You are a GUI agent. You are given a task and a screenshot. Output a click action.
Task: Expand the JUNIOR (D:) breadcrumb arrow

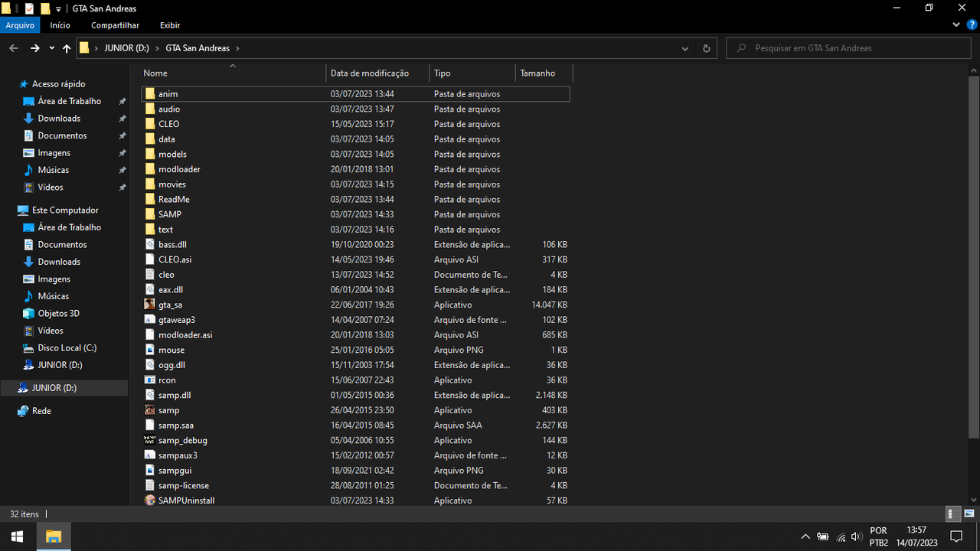pyautogui.click(x=158, y=48)
